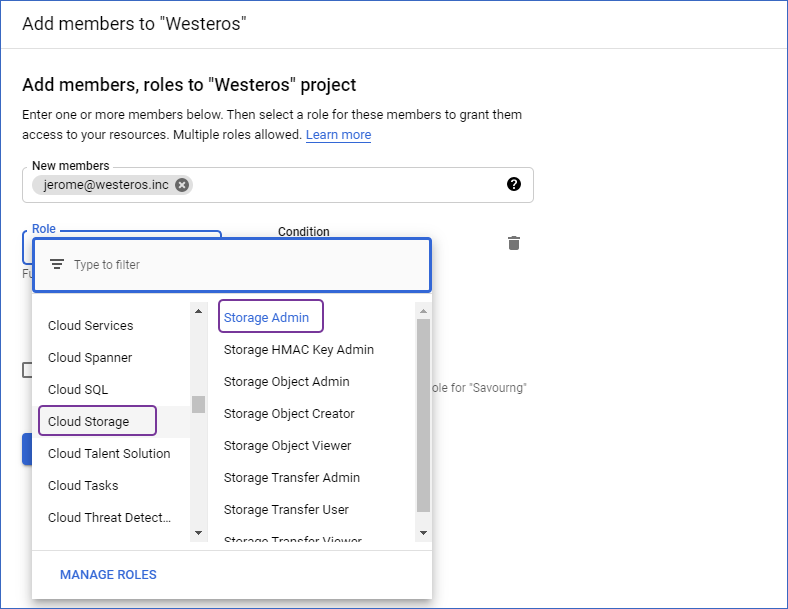Select Cloud Threat Detection category
The width and height of the screenshot is (788, 609).
(109, 518)
